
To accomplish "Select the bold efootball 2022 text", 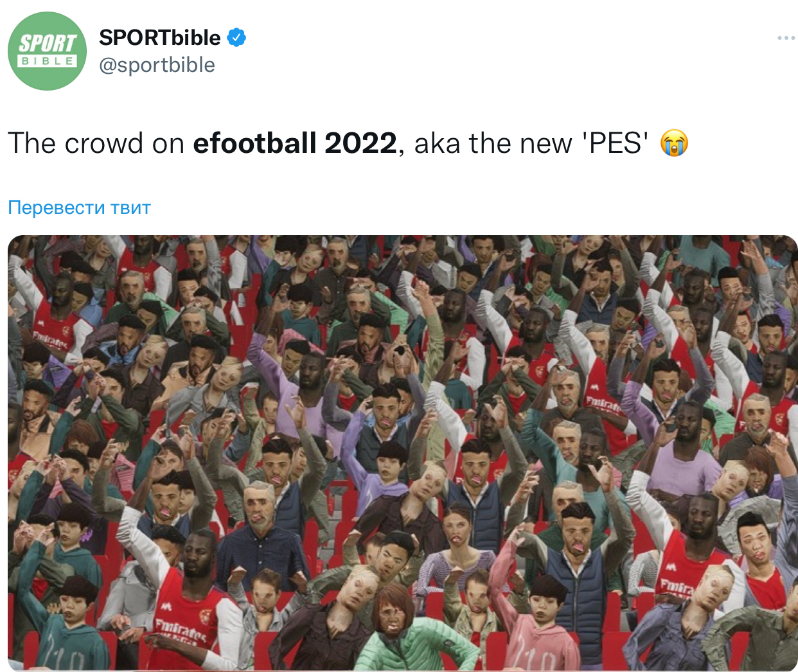I will (295, 143).
